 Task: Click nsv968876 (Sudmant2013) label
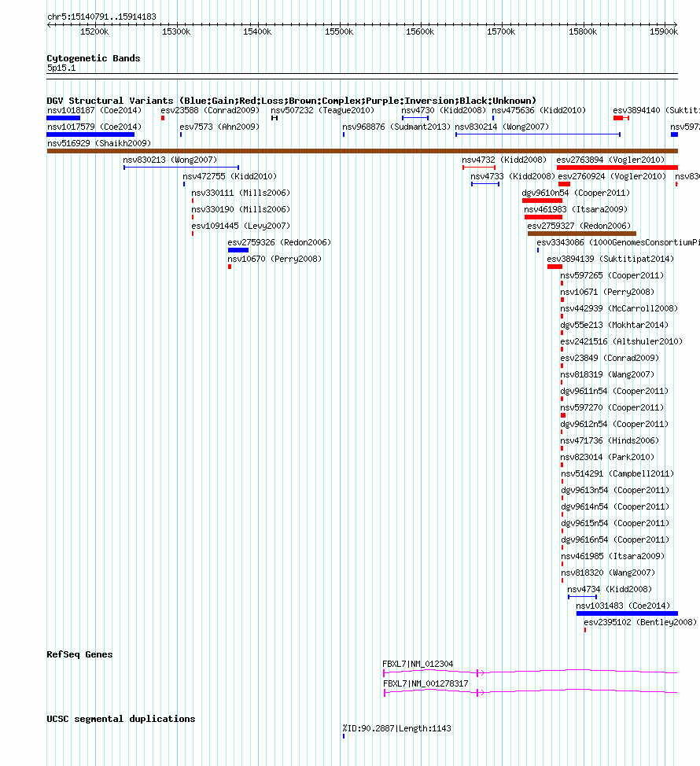coord(396,127)
